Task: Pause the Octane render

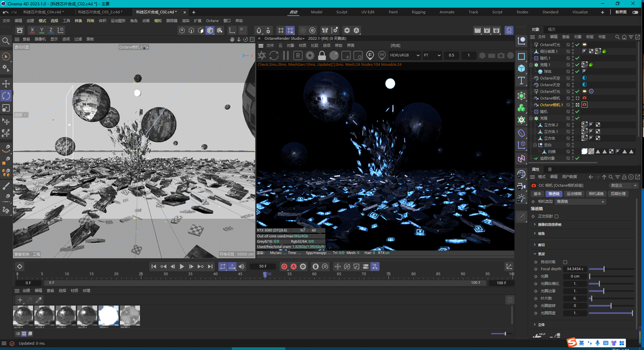Action: pyautogui.click(x=286, y=55)
